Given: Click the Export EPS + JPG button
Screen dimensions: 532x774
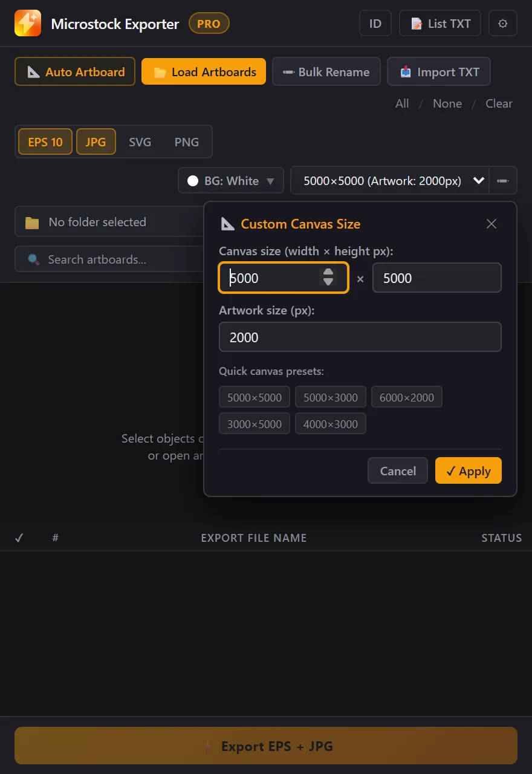Looking at the screenshot, I should (266, 746).
